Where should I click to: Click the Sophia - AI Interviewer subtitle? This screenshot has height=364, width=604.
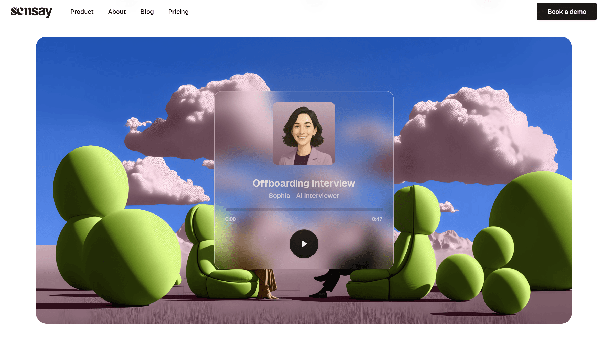click(x=304, y=196)
